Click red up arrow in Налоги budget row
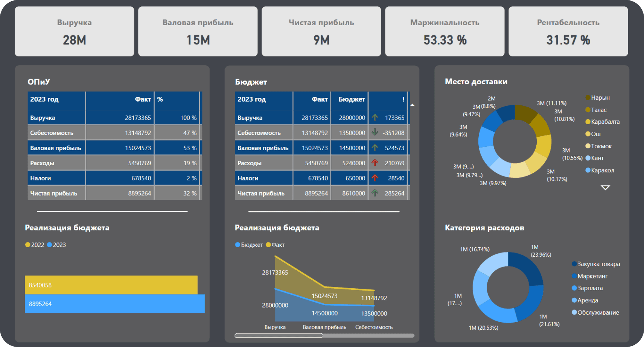This screenshot has height=347, width=644. coord(375,178)
